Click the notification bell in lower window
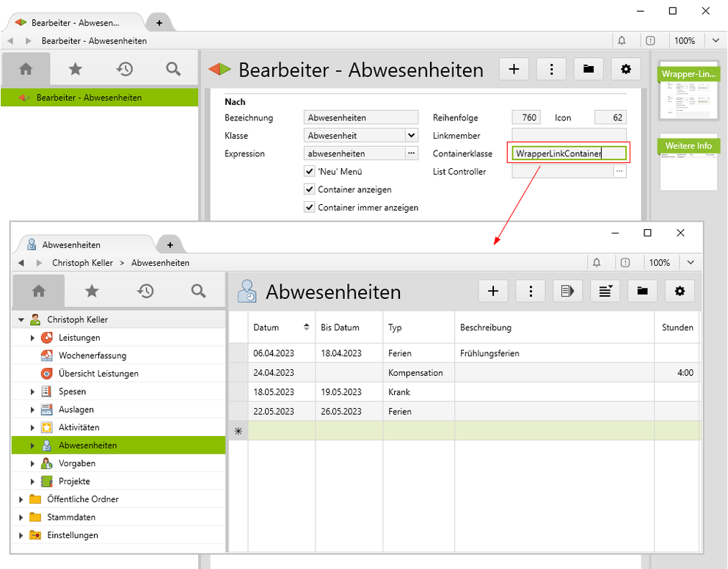This screenshot has width=728, height=569. 597,263
